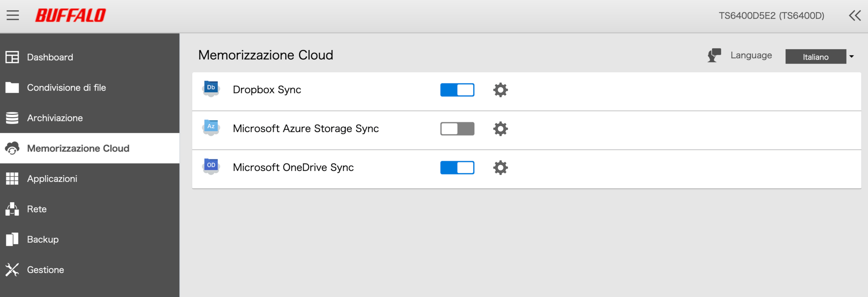Open Gestione menu item
Viewport: 868px width, 297px height.
click(x=90, y=270)
